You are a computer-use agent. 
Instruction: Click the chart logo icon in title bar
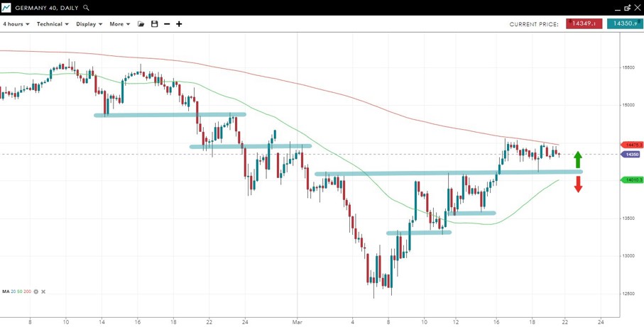(x=6, y=7)
